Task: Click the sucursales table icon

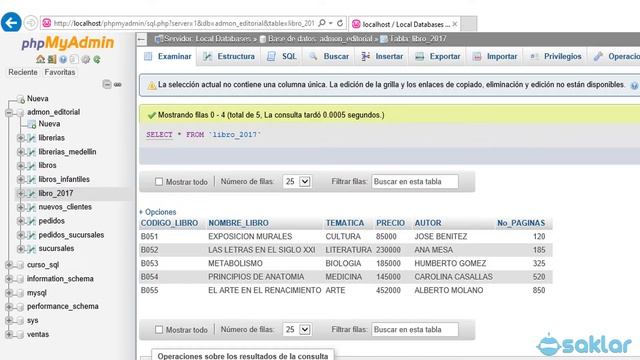Action: point(31,249)
